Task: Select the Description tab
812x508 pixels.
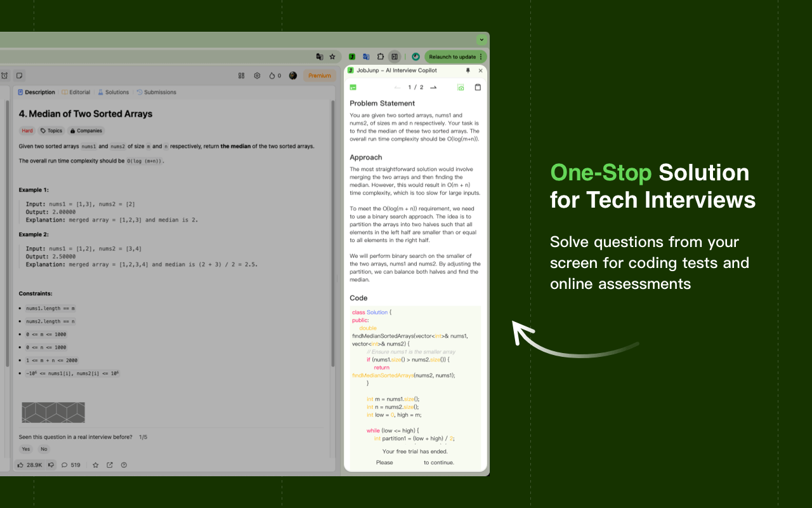Action: tap(36, 92)
